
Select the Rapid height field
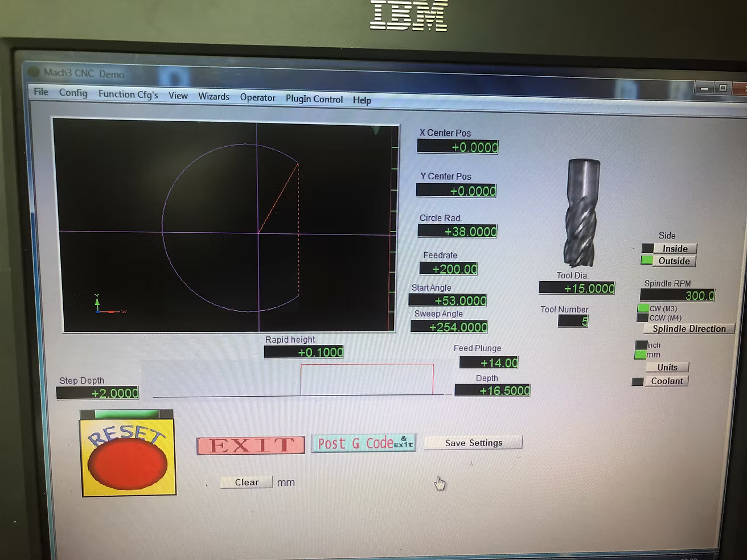(303, 352)
